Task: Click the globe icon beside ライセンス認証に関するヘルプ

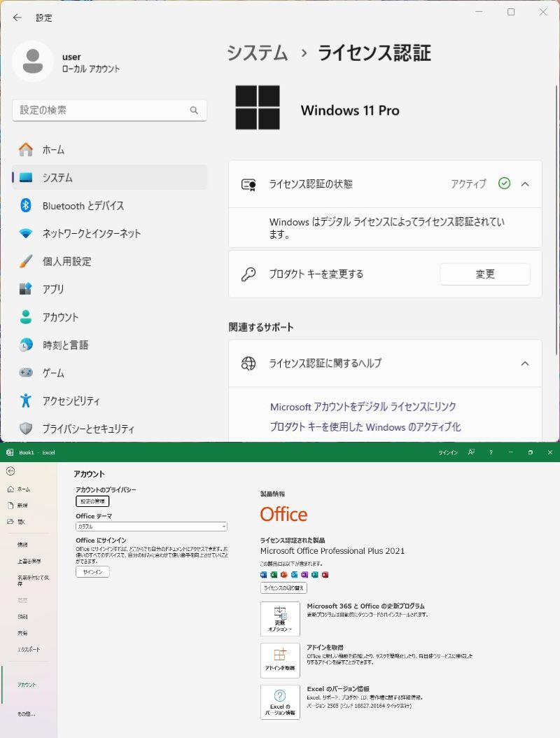Action: pyautogui.click(x=248, y=363)
